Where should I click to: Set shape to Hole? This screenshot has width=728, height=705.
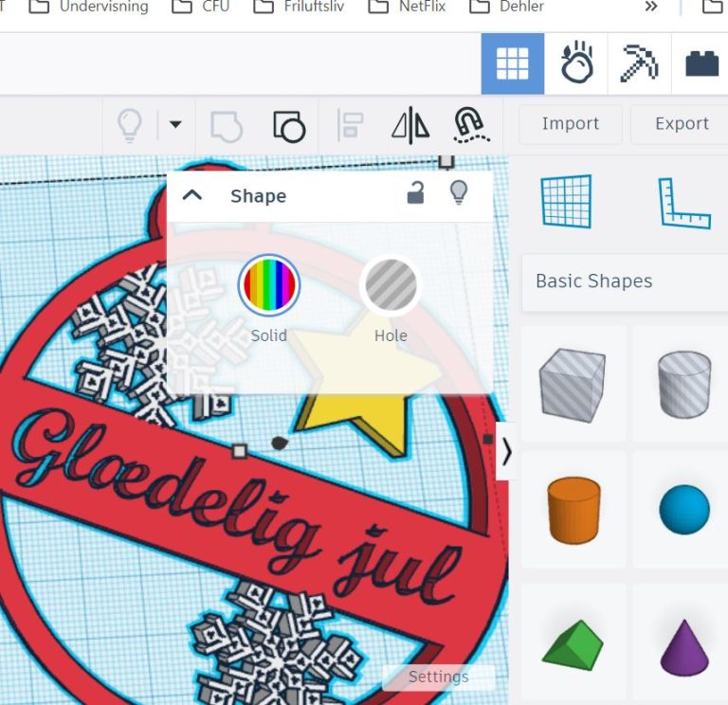391,286
